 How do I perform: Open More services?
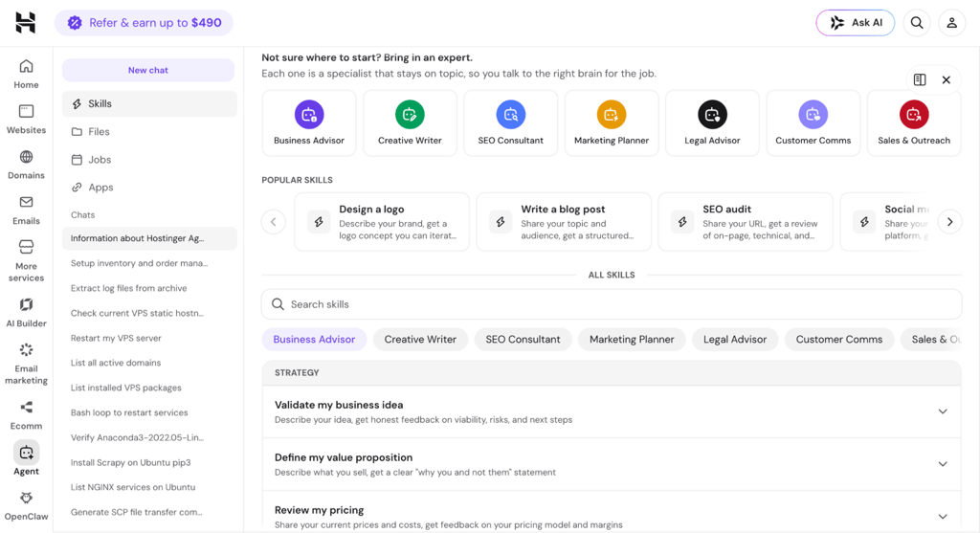[x=26, y=261]
